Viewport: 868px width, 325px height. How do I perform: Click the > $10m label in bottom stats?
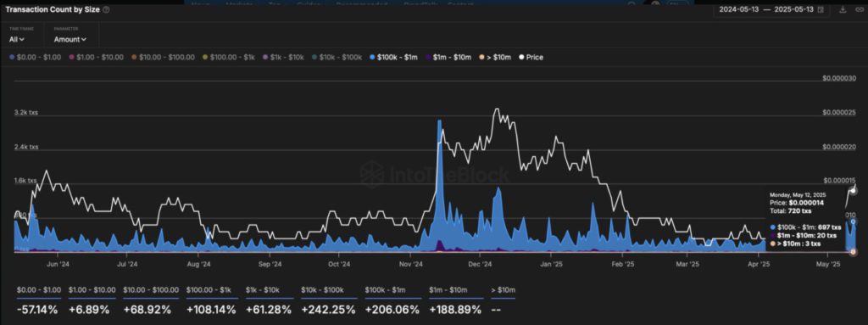[x=504, y=290]
